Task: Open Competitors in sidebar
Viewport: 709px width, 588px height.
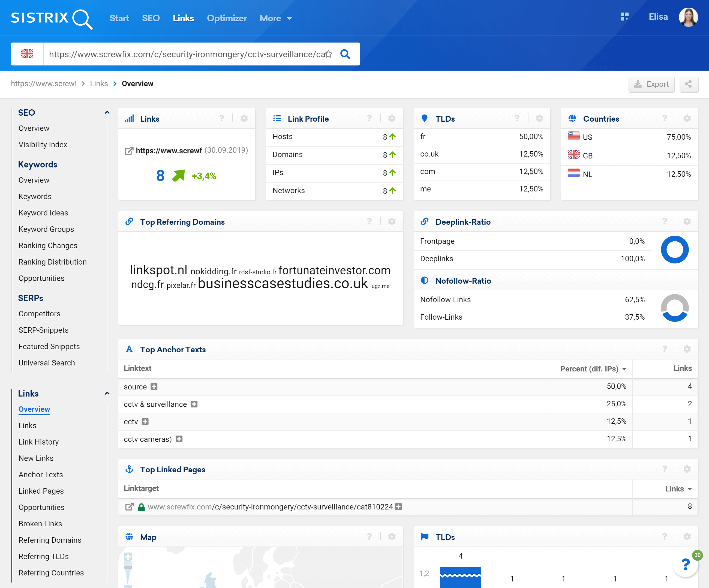Action: click(x=40, y=314)
